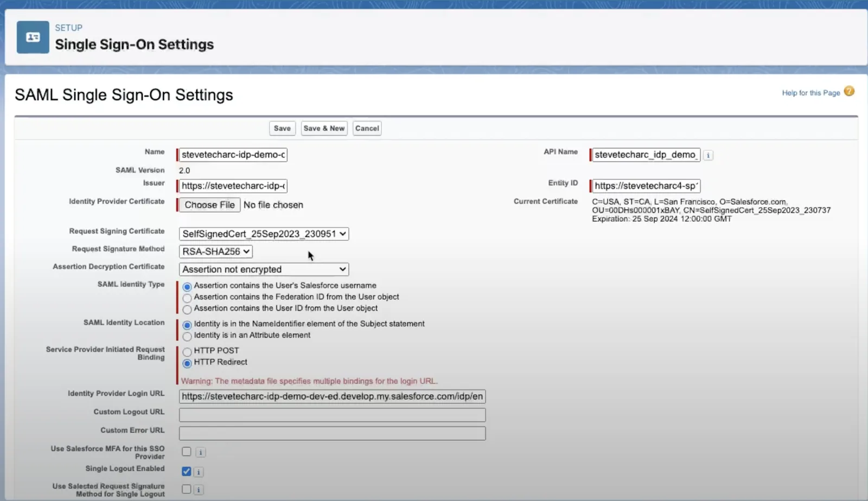Uncheck the Single Logout Enabled checkbox
Image resolution: width=868 pixels, height=501 pixels.
[187, 472]
